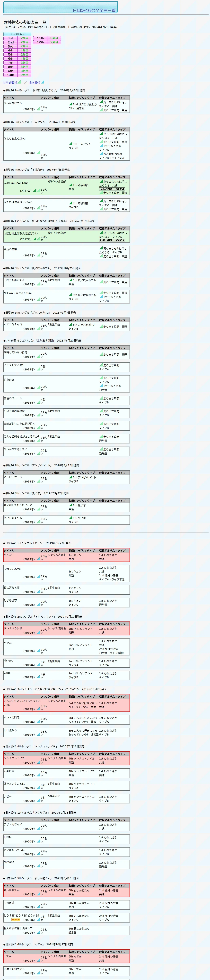Select the 3rd single navigation cell
Image resolution: width=210 pixels, height=980 pixels.
coord(10,46)
